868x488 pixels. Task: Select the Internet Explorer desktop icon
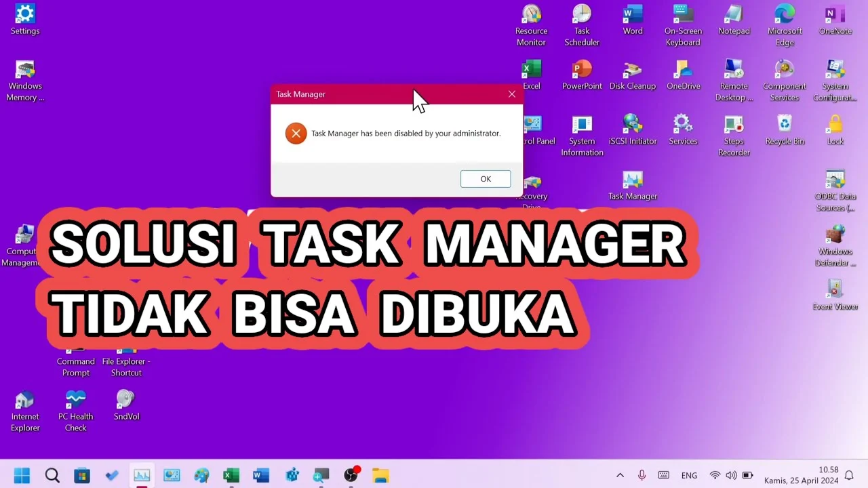25,411
